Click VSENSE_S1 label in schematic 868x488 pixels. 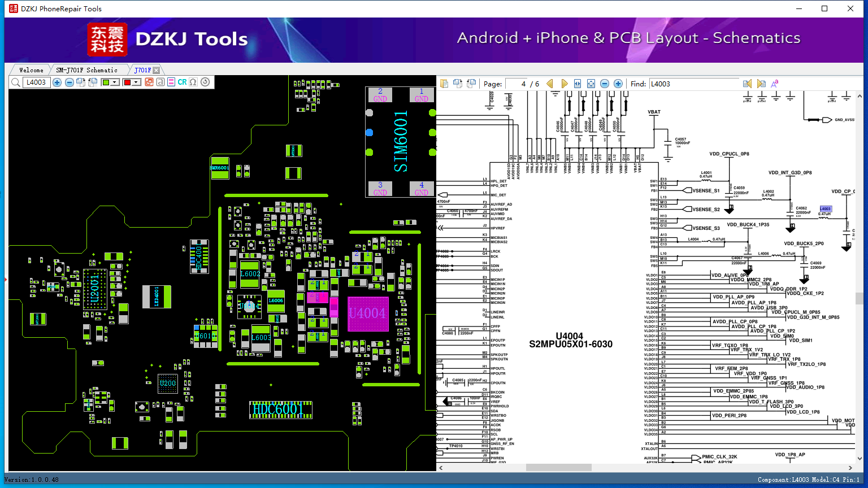(x=706, y=191)
